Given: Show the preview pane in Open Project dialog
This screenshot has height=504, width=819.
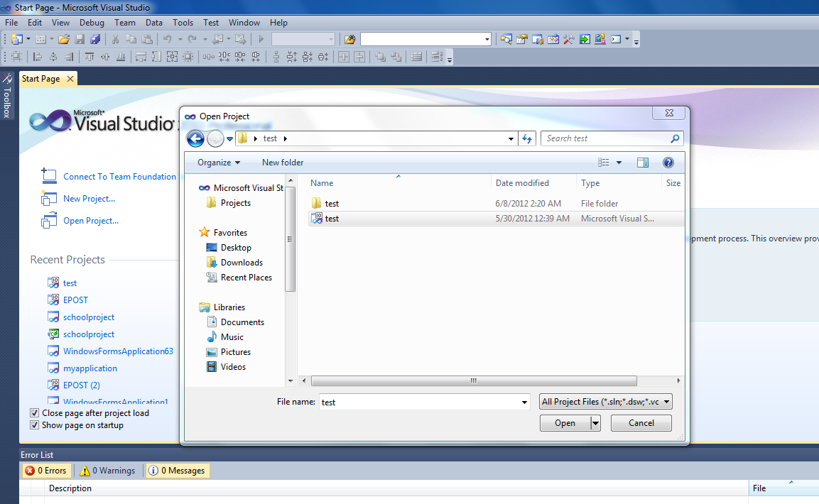Looking at the screenshot, I should (x=643, y=163).
